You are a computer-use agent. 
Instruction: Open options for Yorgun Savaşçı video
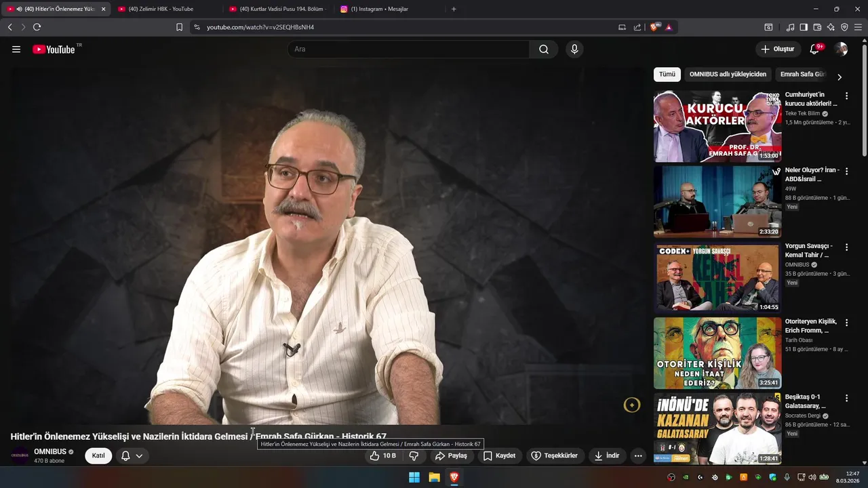point(846,247)
